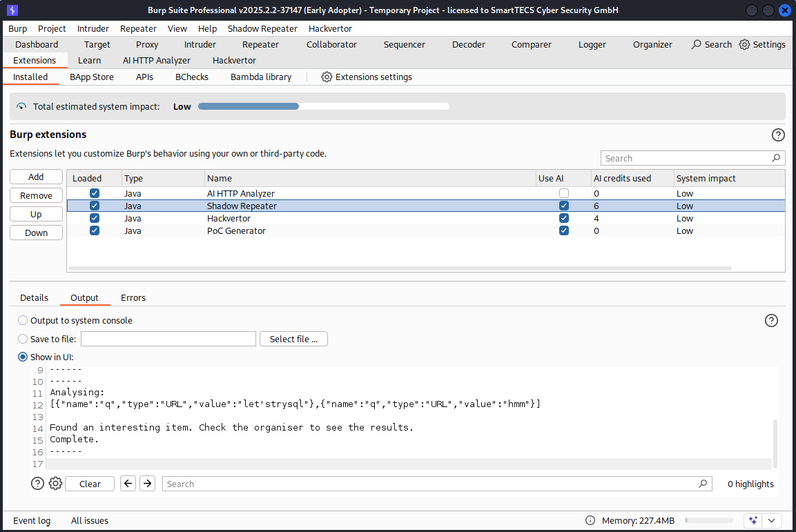Go to next match with right arrow
Viewport: 796px width, 532px height.
pos(147,484)
